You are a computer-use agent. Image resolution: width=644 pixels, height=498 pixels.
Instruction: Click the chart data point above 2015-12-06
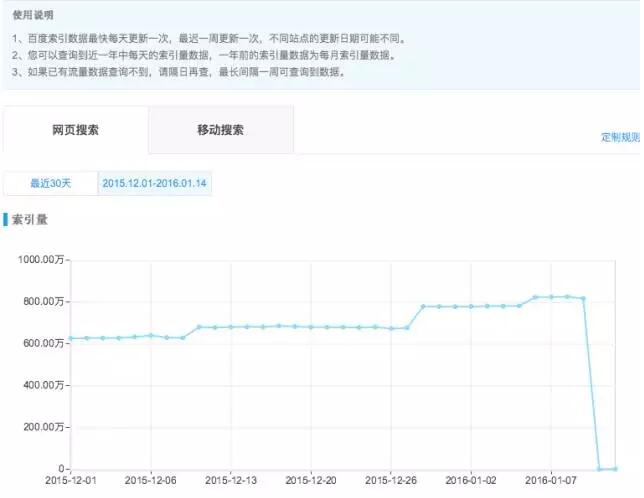[151, 335]
